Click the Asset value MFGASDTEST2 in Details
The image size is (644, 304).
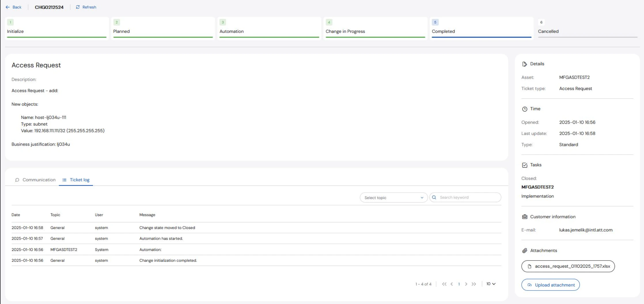tap(574, 78)
